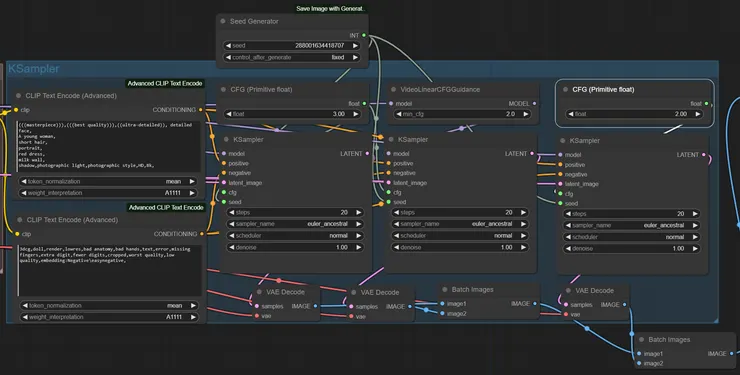Open token_normalization dropdown in the negative prompt node
Image resolution: width=740 pixels, height=375 pixels.
pyautogui.click(x=109, y=306)
